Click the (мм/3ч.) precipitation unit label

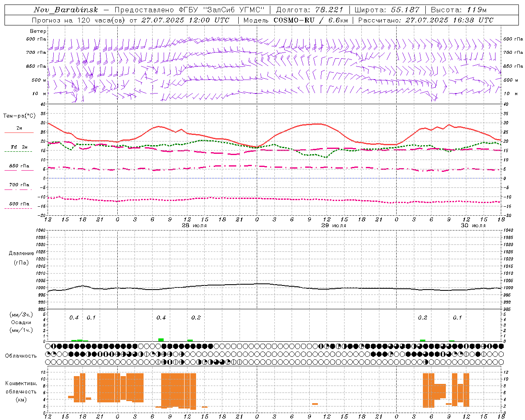point(21,315)
